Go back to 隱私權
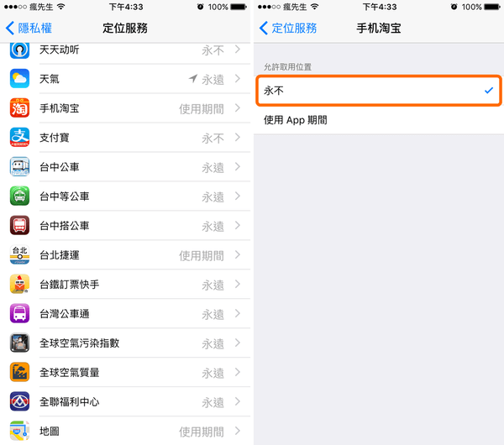 [29, 28]
